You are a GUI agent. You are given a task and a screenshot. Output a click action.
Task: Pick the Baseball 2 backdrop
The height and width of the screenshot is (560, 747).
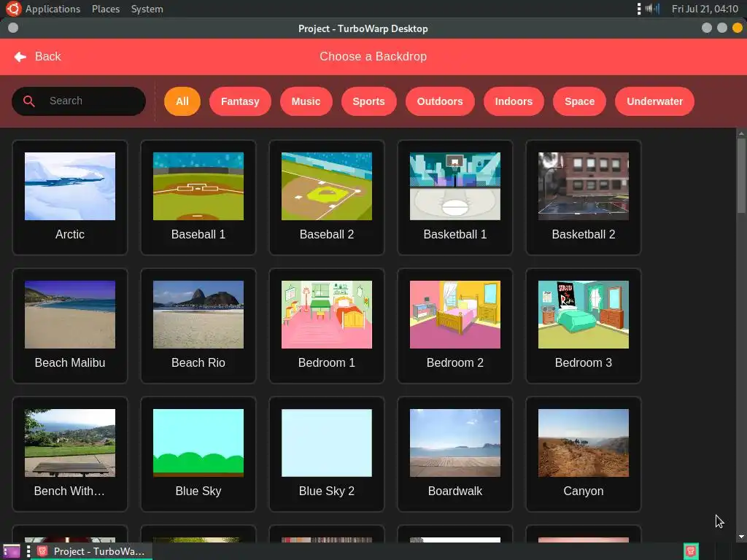point(327,197)
